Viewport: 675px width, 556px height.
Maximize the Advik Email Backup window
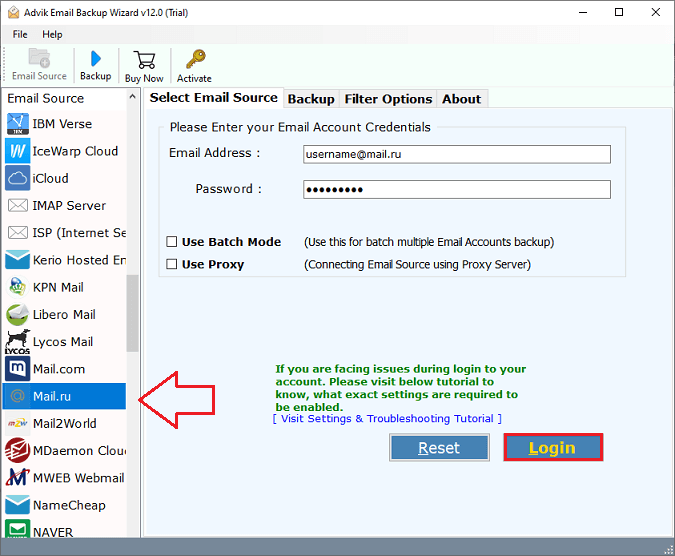[x=619, y=12]
